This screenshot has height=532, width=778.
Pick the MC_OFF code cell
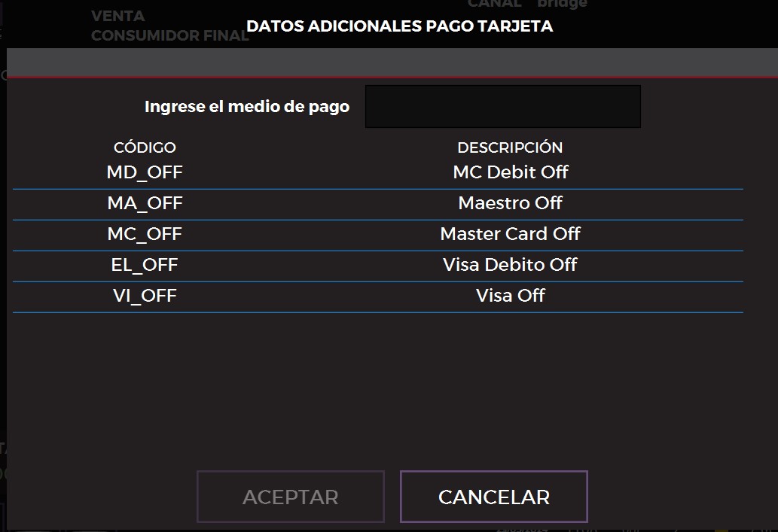coord(145,234)
